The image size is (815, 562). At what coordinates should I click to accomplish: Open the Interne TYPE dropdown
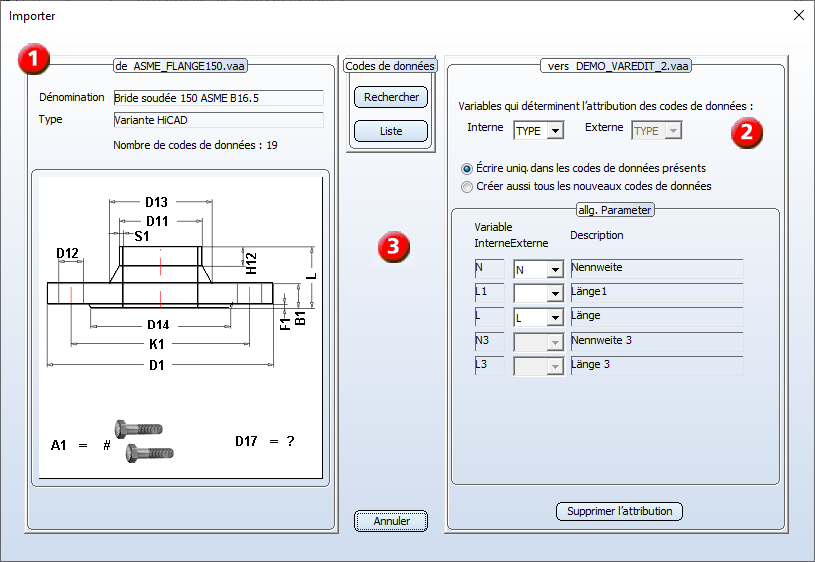tap(555, 130)
